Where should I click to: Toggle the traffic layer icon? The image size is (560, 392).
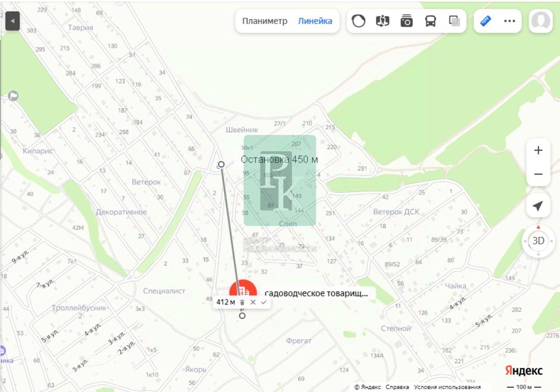tap(359, 21)
